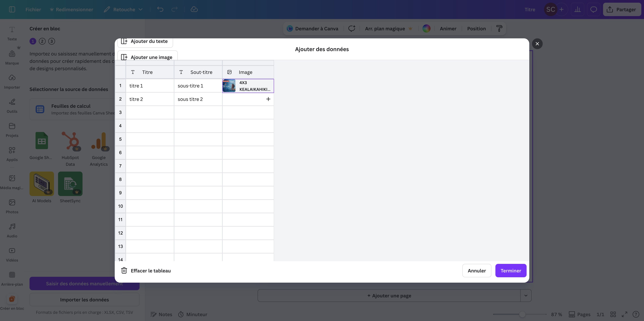Screen dimensions: 644x321
Task: Close the Ajouter des données dialog
Action: point(537,44)
